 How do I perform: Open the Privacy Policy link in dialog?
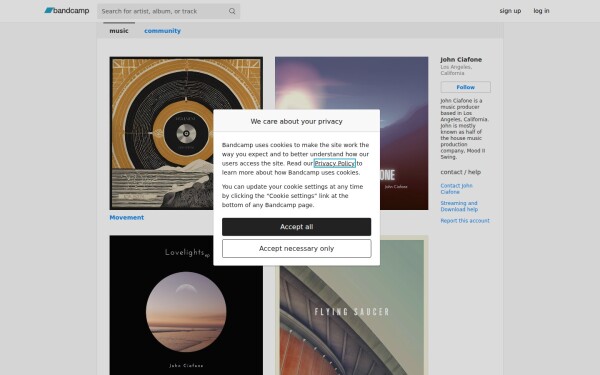[334, 163]
